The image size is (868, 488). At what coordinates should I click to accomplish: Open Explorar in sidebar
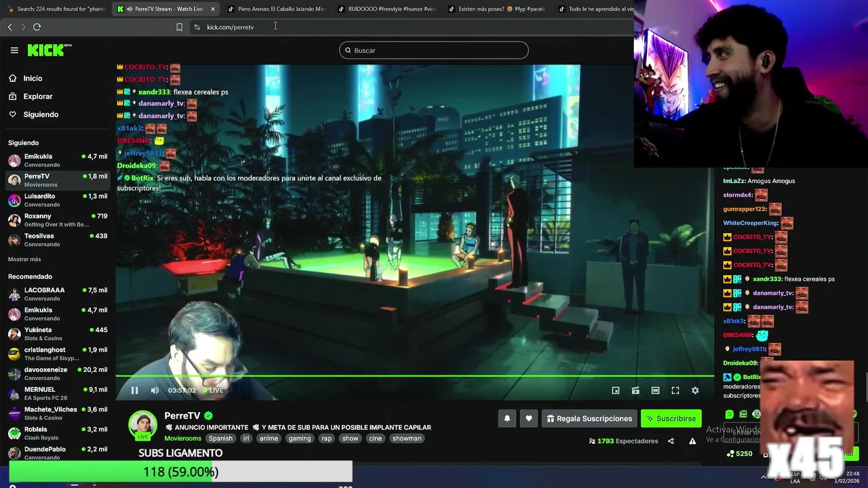pos(37,96)
